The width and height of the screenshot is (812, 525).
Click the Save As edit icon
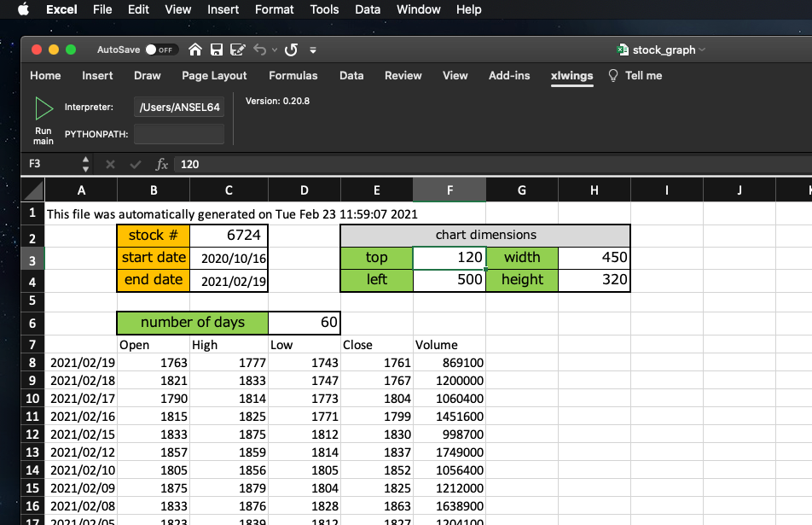pyautogui.click(x=238, y=50)
